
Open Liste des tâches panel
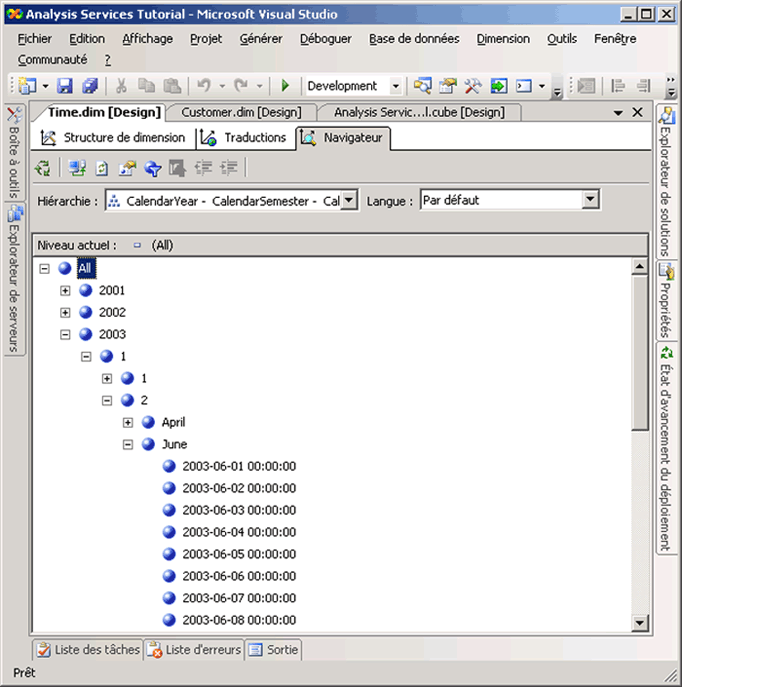pyautogui.click(x=89, y=650)
